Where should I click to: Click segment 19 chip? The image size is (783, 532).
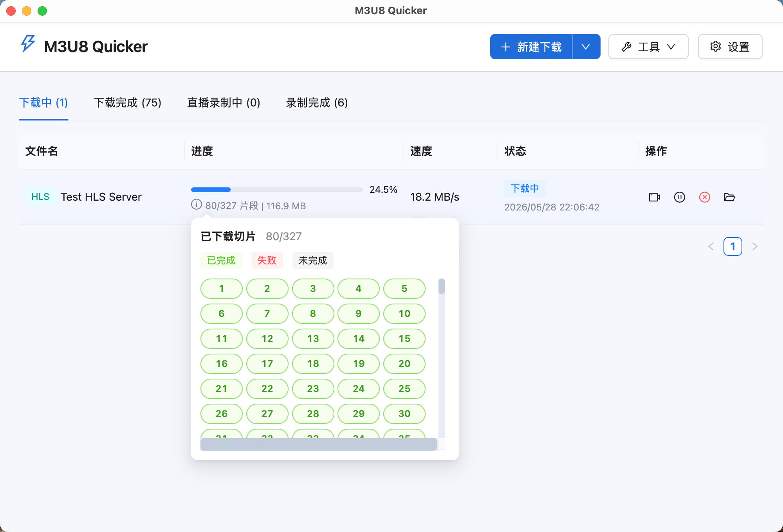[359, 364]
